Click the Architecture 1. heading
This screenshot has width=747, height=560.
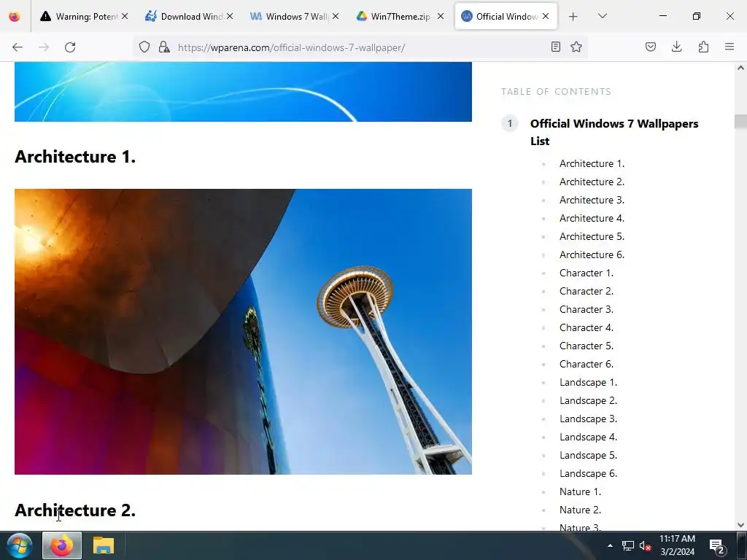pos(75,157)
